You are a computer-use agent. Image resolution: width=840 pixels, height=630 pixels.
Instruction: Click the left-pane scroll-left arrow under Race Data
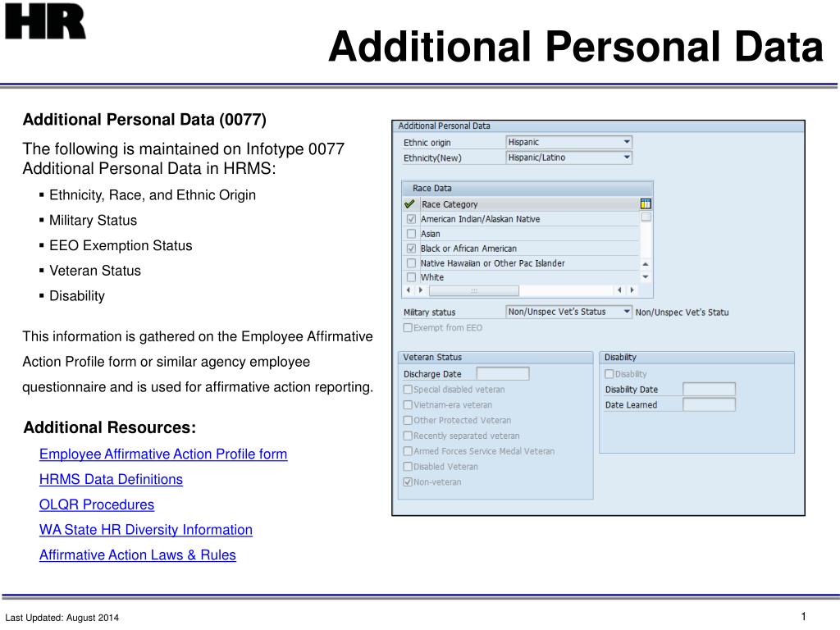[409, 290]
